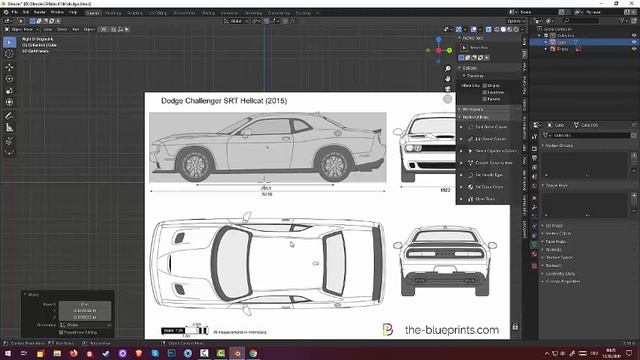Open the green Object Data properties tab
This screenshot has height=360, width=640.
point(534,244)
